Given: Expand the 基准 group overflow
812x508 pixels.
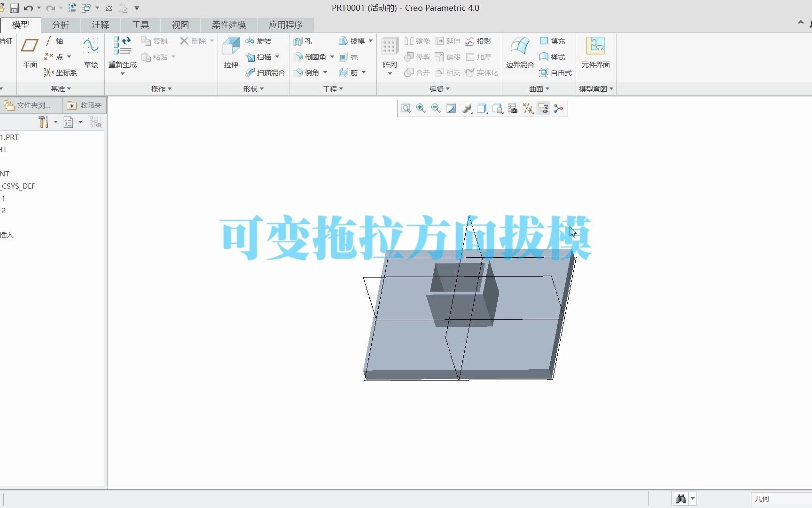Looking at the screenshot, I should [61, 89].
